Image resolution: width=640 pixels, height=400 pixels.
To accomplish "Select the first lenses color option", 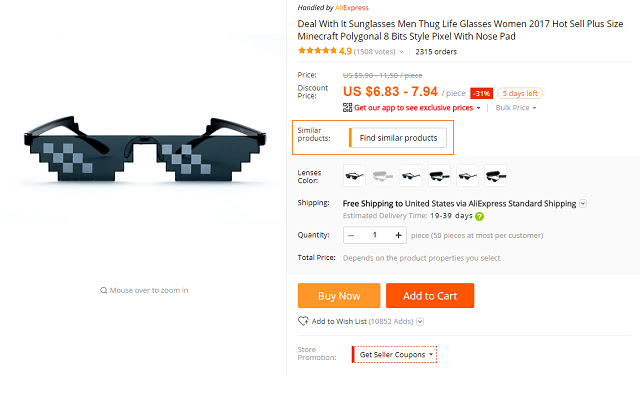I will (355, 176).
